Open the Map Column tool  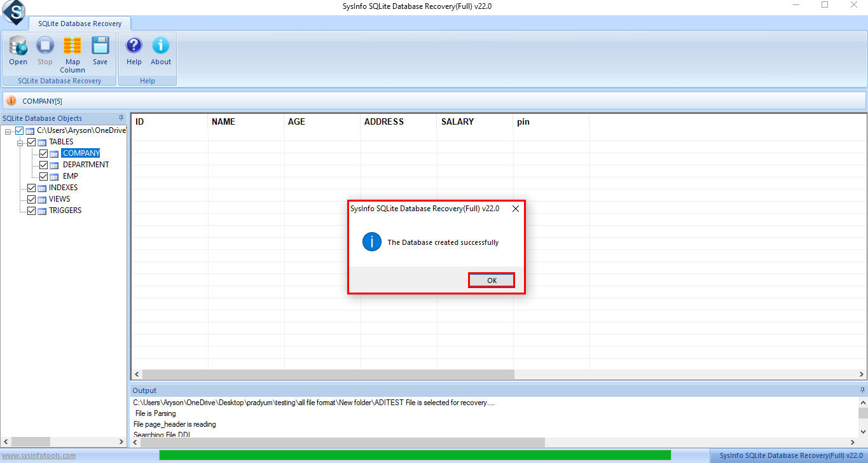[x=72, y=53]
